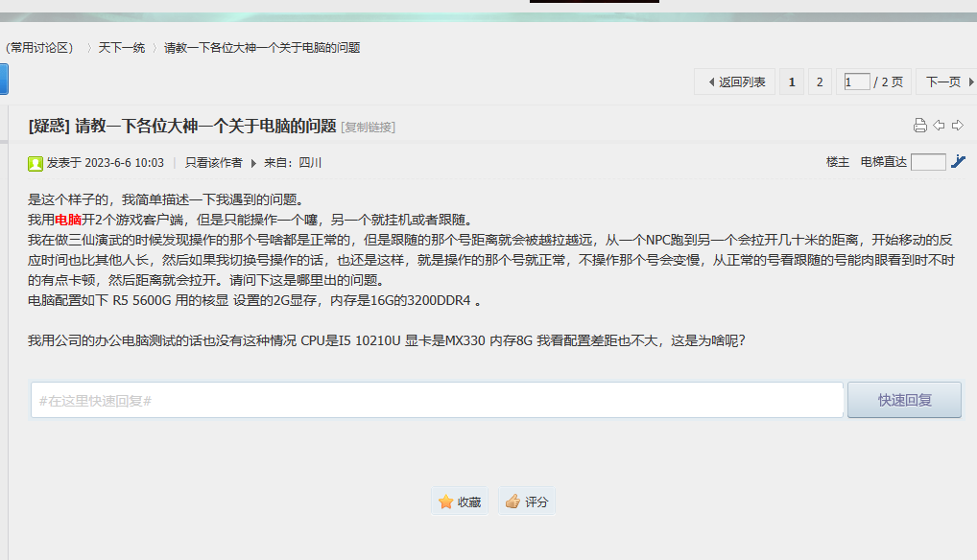The width and height of the screenshot is (977, 560).
Task: Return to thread list via 返回列表
Action: (x=735, y=82)
